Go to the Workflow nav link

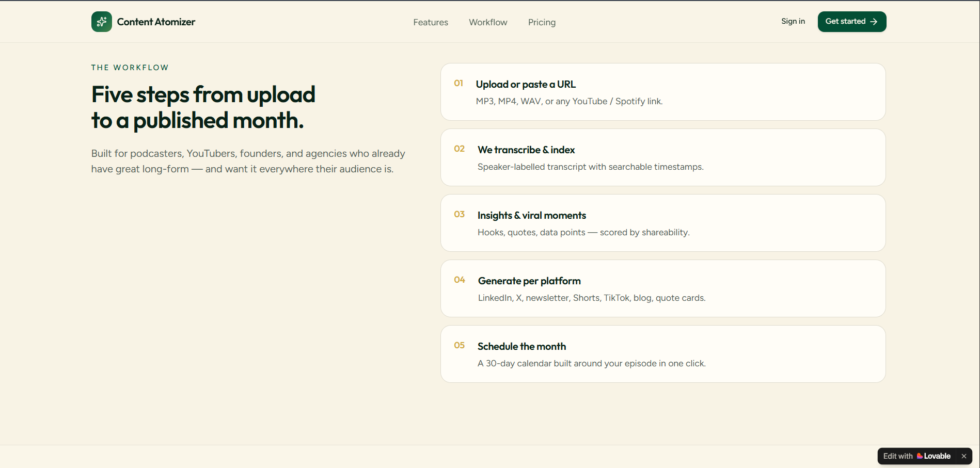pos(488,22)
